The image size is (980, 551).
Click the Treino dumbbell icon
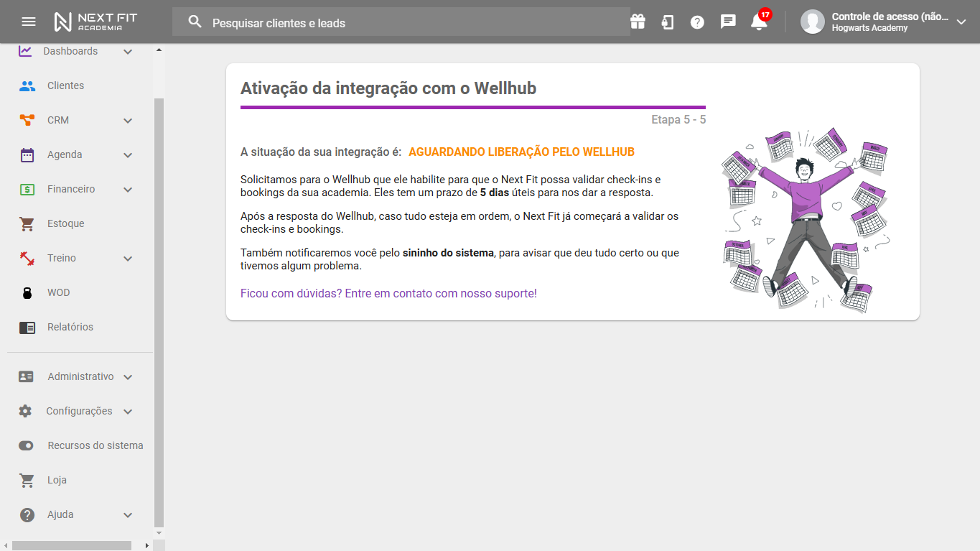tap(27, 258)
